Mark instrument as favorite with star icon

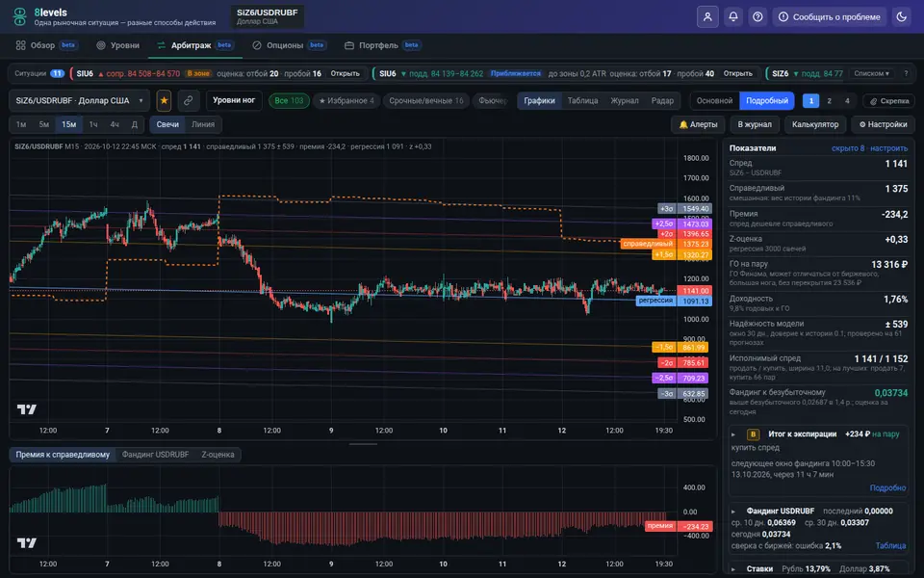164,101
